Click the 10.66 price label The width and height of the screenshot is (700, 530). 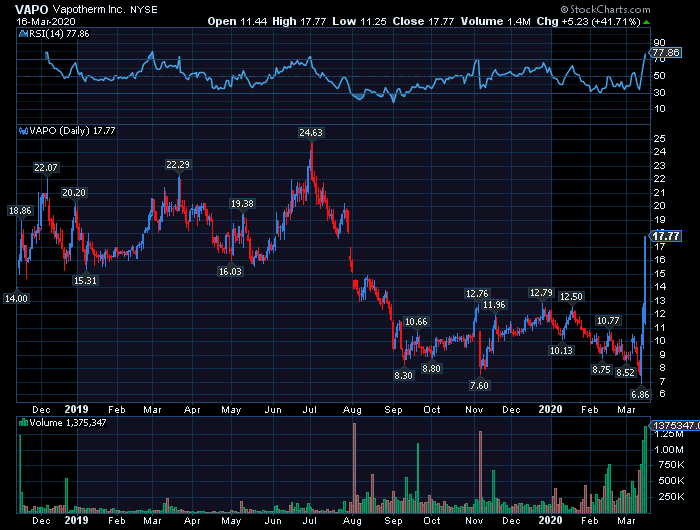pyautogui.click(x=416, y=322)
